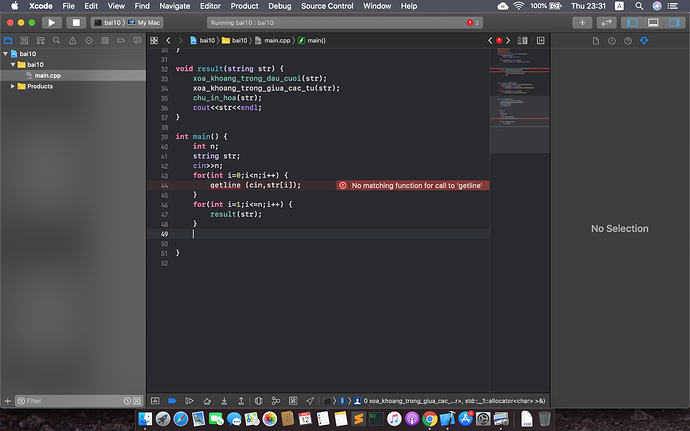Open the Debug menu
Screen dimensions: 690x431
coord(280,6)
